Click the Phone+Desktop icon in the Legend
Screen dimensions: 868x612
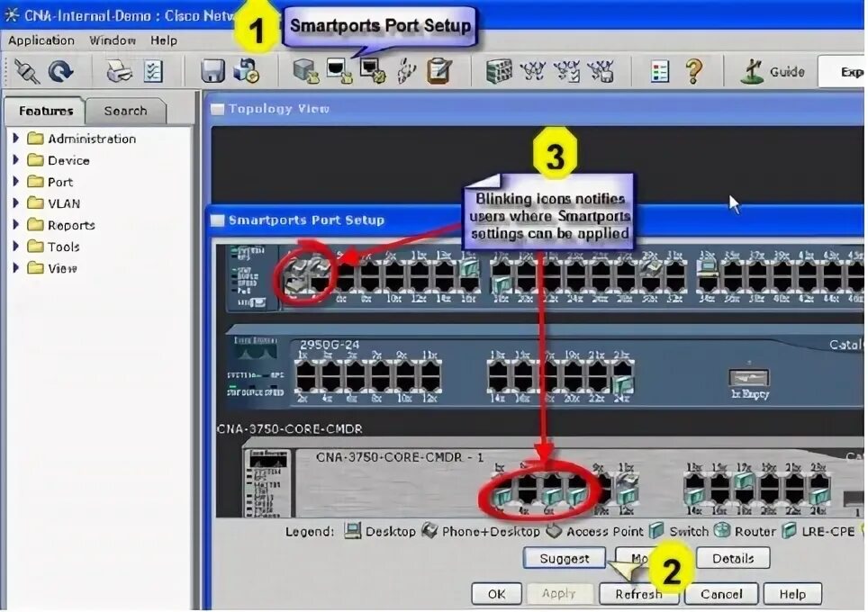429,530
